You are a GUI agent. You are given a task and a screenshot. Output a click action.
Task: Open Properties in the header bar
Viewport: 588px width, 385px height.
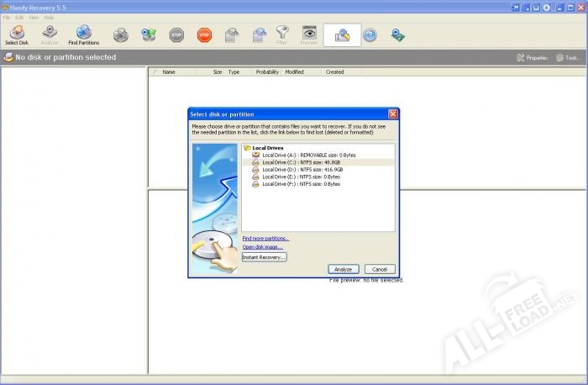pos(533,58)
